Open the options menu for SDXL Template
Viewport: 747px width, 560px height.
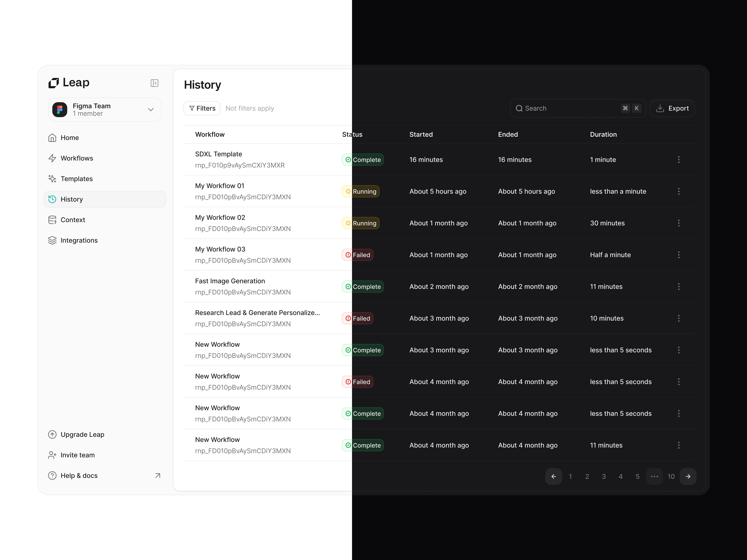click(x=679, y=159)
